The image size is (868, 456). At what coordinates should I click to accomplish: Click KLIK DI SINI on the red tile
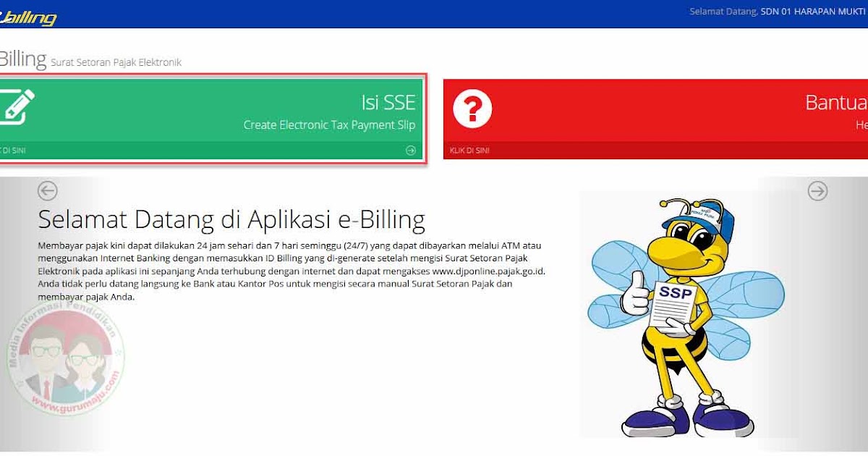[x=469, y=151]
